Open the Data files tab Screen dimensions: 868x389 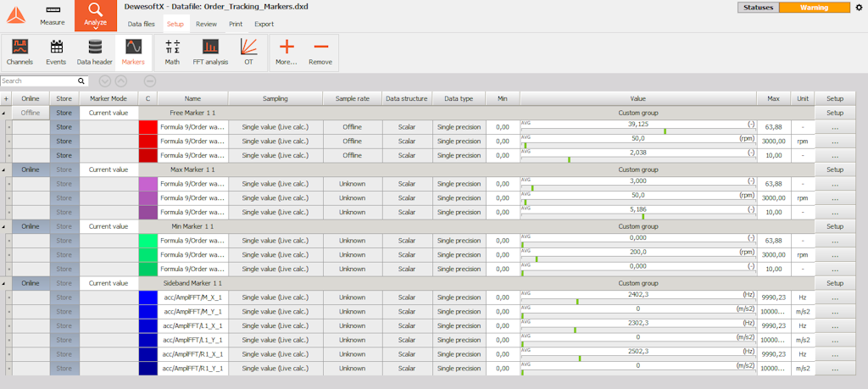pyautogui.click(x=142, y=24)
